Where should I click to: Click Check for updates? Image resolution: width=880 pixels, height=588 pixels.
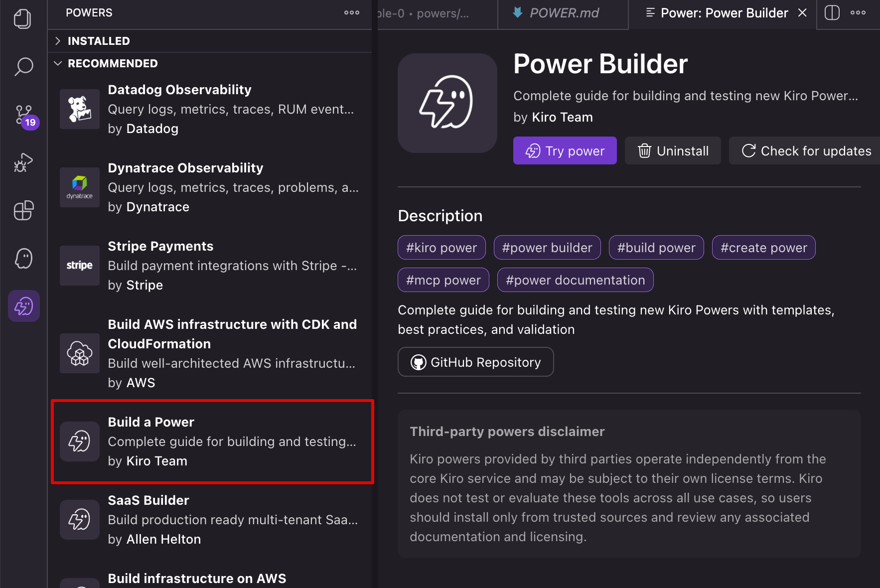[805, 150]
